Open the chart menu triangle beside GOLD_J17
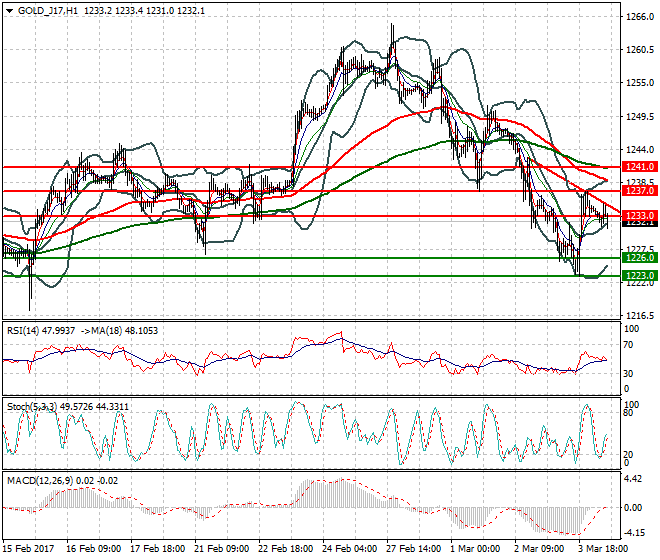Image resolution: width=660 pixels, height=560 pixels. click(10, 11)
